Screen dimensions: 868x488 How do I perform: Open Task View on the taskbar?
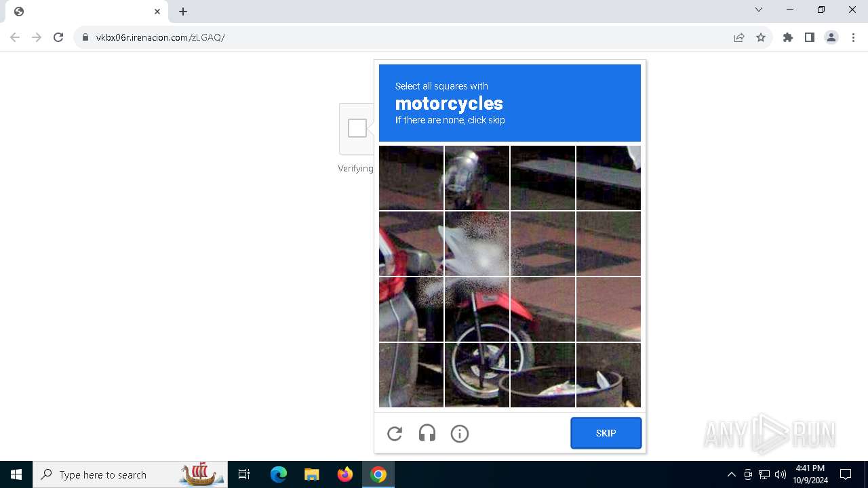click(x=244, y=474)
